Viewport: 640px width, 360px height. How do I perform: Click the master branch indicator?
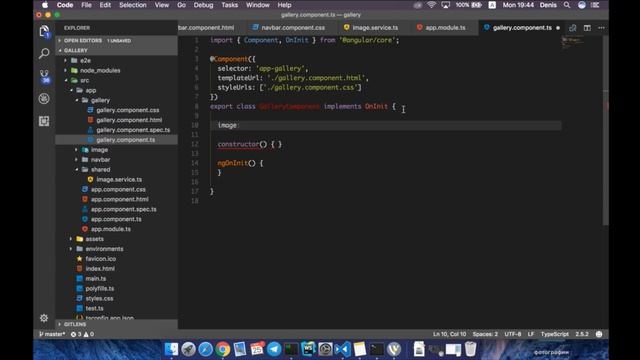(x=52, y=334)
